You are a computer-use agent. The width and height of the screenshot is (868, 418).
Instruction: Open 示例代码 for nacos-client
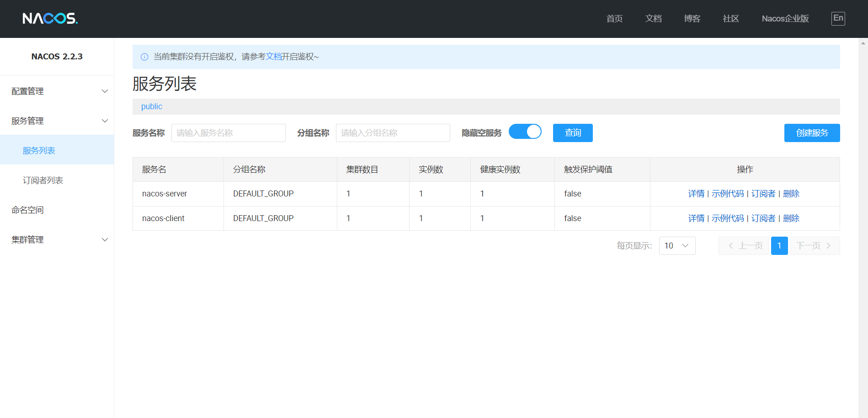pos(728,218)
